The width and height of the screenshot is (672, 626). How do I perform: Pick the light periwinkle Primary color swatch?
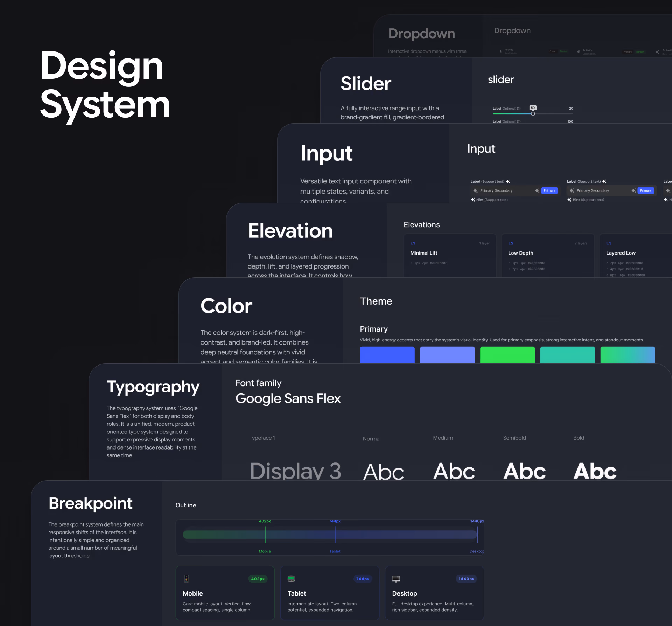click(x=447, y=355)
